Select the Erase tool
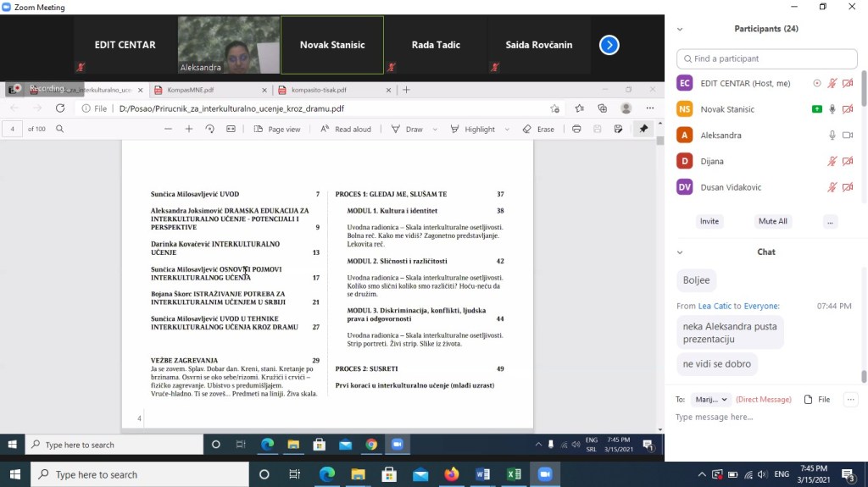Image resolution: width=868 pixels, height=487 pixels. (538, 129)
